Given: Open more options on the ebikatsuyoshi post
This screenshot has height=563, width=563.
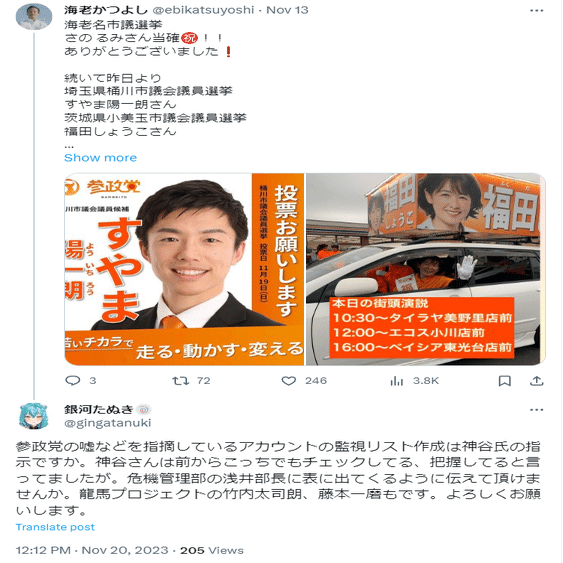Looking at the screenshot, I should point(536,10).
